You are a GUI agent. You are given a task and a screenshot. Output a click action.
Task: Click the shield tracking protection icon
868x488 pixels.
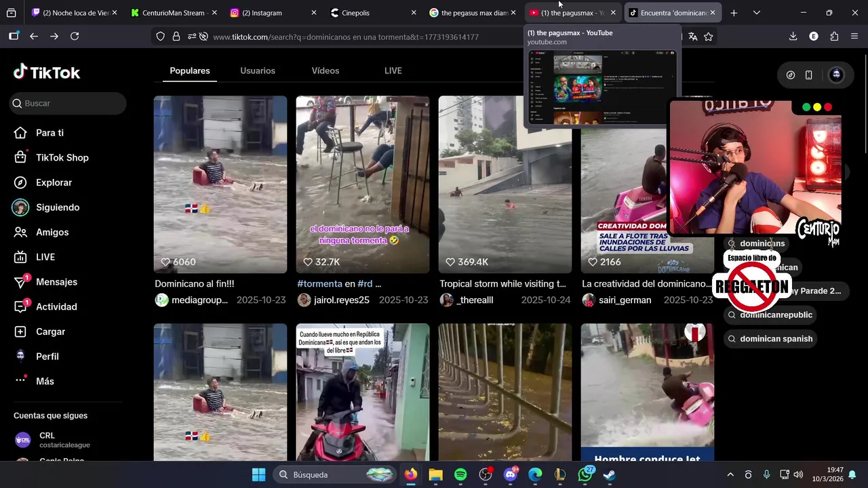(161, 37)
